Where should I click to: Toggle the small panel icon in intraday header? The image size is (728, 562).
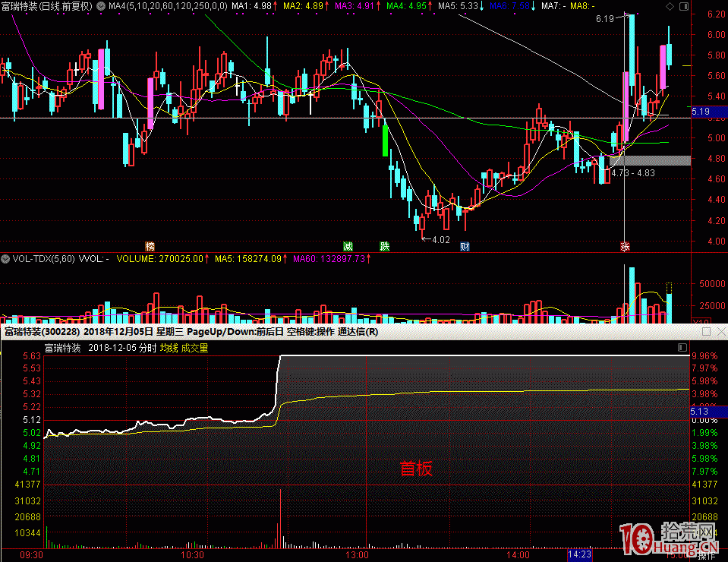[x=683, y=348]
